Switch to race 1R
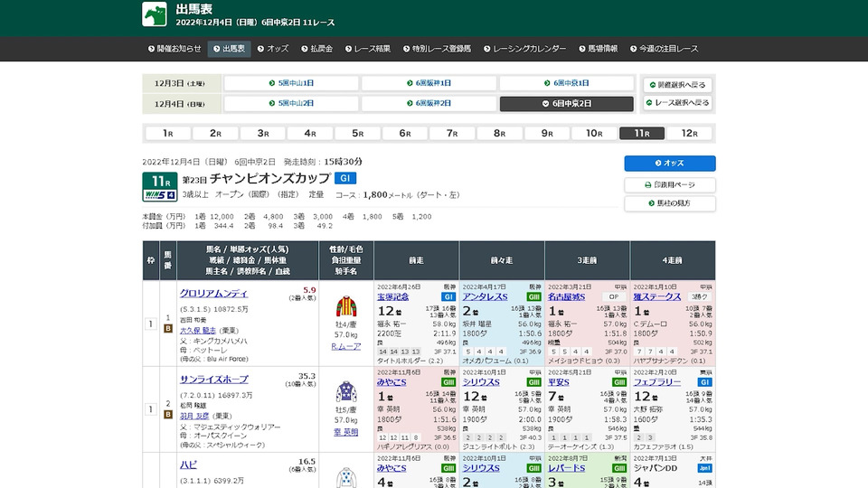The height and width of the screenshot is (488, 868). coord(168,134)
